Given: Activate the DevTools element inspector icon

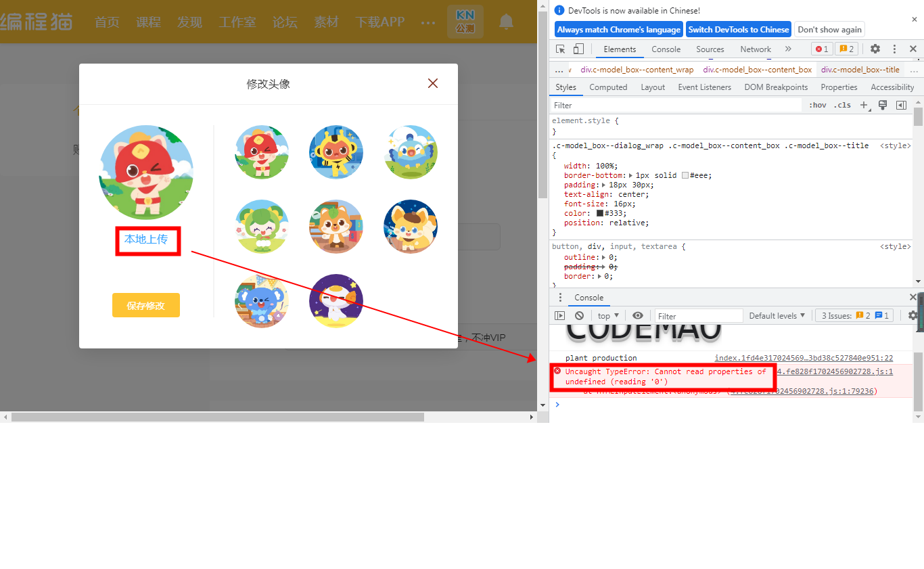Looking at the screenshot, I should pyautogui.click(x=560, y=49).
